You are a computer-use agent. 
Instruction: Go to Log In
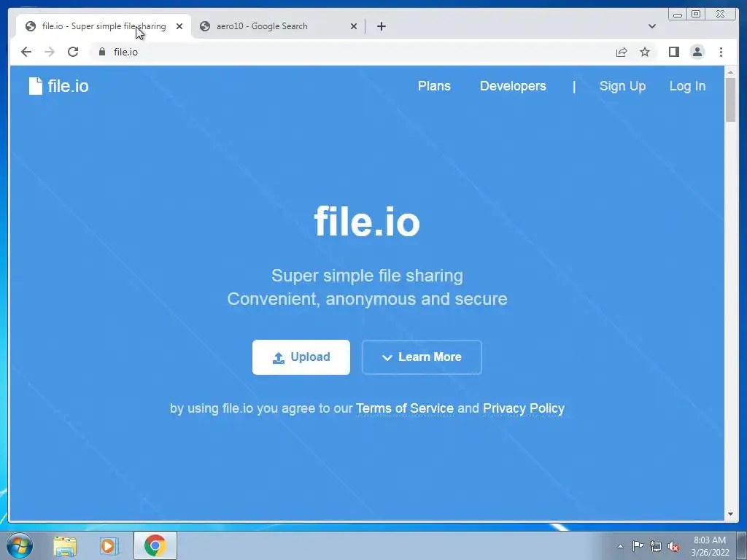(x=687, y=86)
